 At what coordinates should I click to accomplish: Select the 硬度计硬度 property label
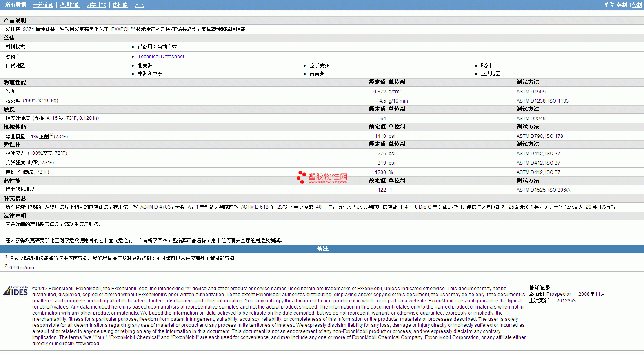click(x=52, y=118)
